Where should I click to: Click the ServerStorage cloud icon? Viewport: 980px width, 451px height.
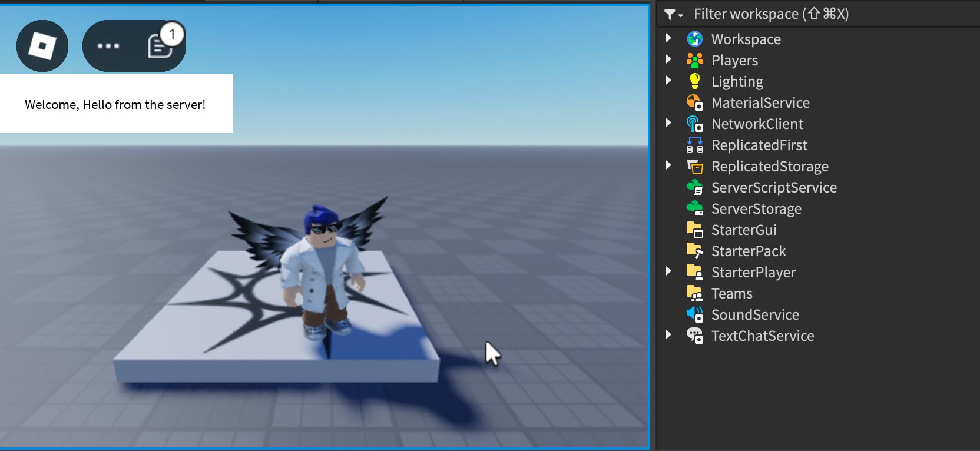click(695, 208)
